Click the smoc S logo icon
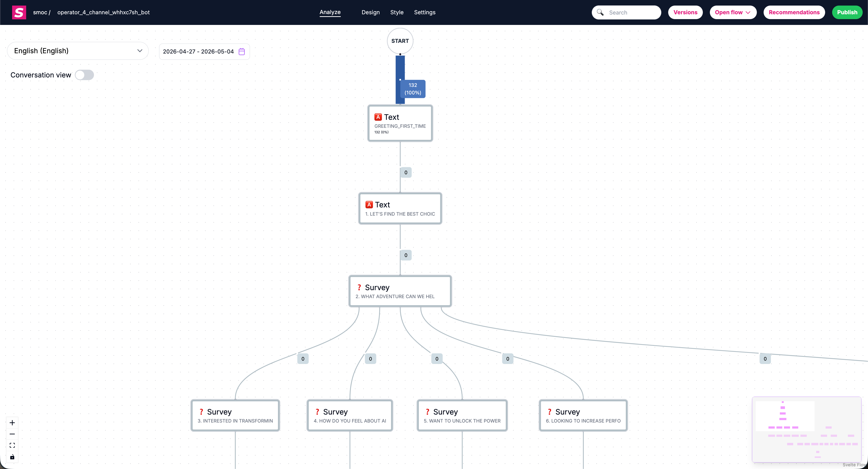868x469 pixels. (19, 12)
